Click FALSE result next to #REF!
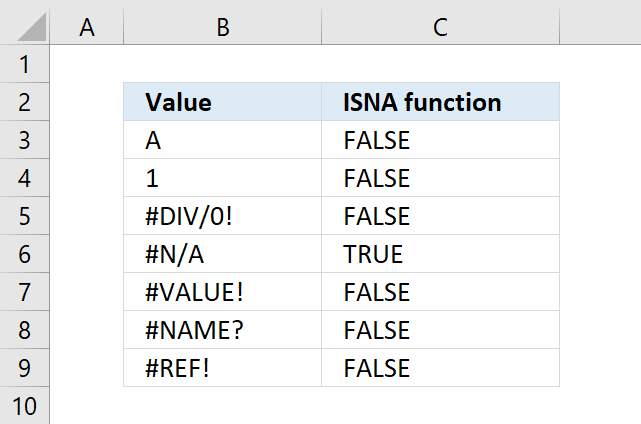The height and width of the screenshot is (424, 641). (440, 368)
